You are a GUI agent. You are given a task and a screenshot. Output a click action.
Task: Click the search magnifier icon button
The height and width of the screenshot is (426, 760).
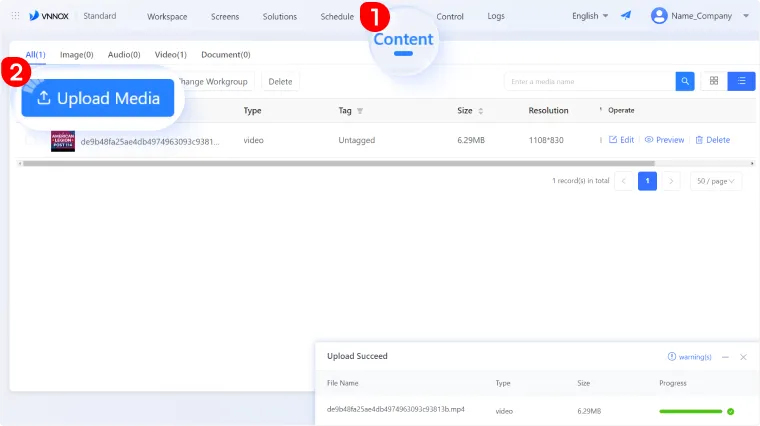click(685, 81)
